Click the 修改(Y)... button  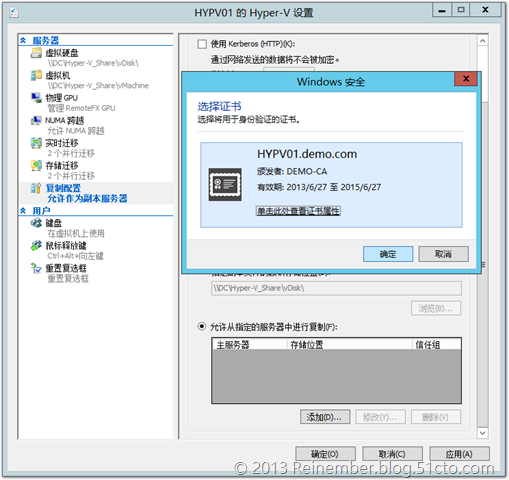(x=380, y=417)
